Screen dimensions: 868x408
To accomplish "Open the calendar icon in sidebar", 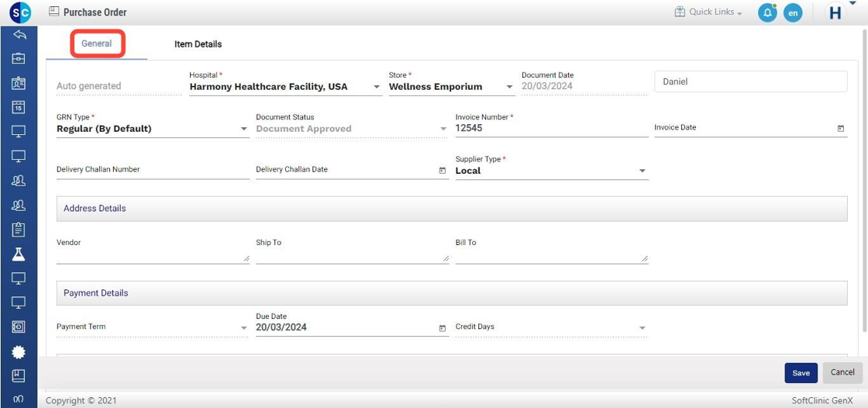I will coord(19,107).
